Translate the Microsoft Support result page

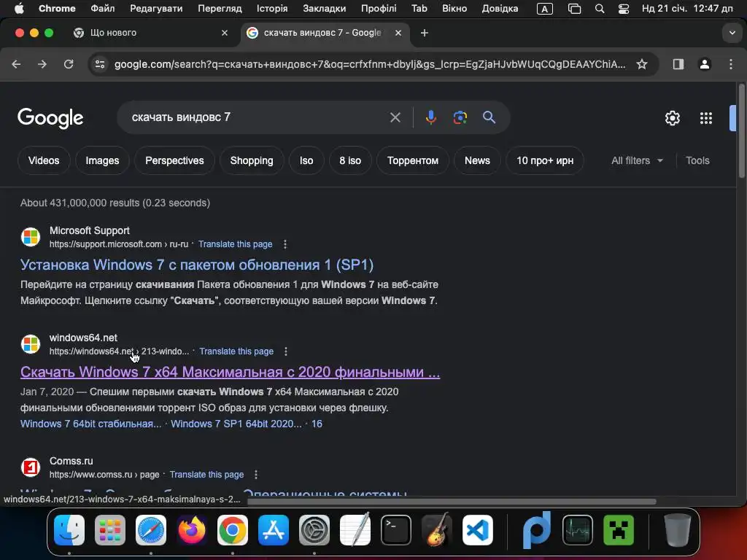click(x=236, y=244)
